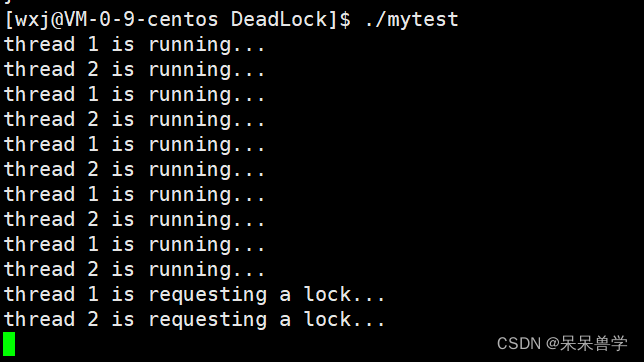Click the second 'thread 2 is running...' line

pos(134,120)
